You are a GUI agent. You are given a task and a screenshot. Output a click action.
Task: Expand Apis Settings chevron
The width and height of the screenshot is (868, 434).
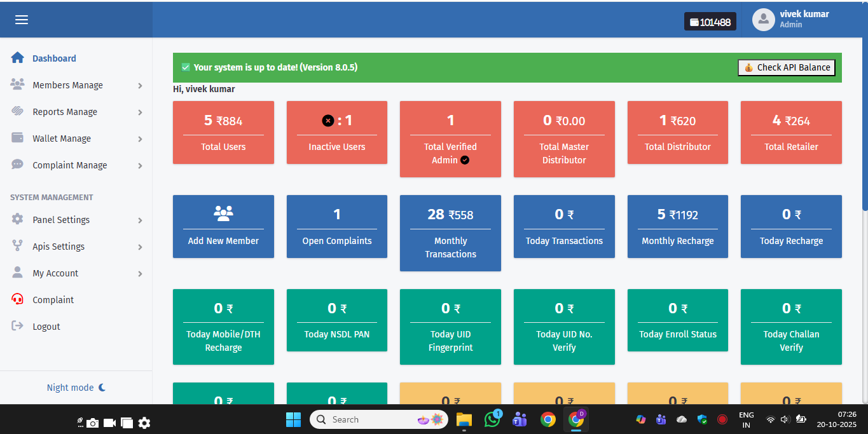(x=140, y=247)
